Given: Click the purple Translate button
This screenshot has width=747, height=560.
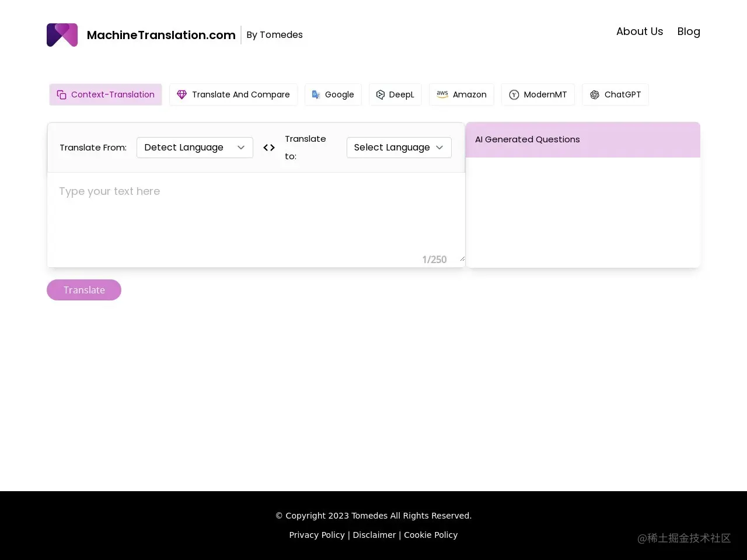Looking at the screenshot, I should tap(84, 290).
